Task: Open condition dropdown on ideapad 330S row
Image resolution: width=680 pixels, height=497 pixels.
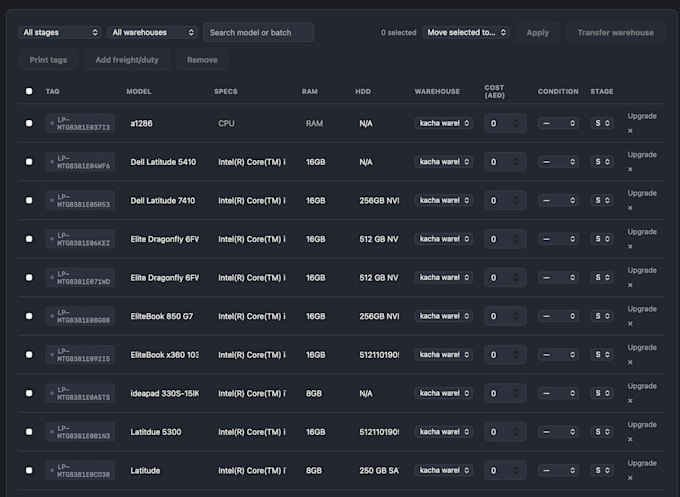Action: pyautogui.click(x=558, y=393)
